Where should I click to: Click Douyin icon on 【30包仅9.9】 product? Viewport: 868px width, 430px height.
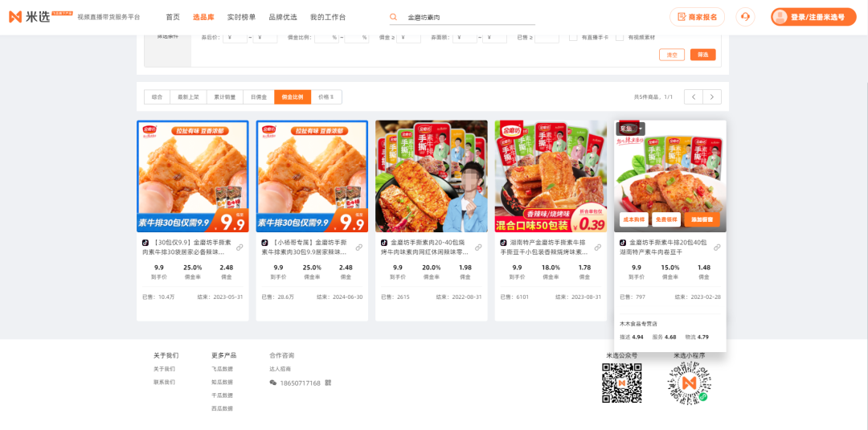pos(145,243)
